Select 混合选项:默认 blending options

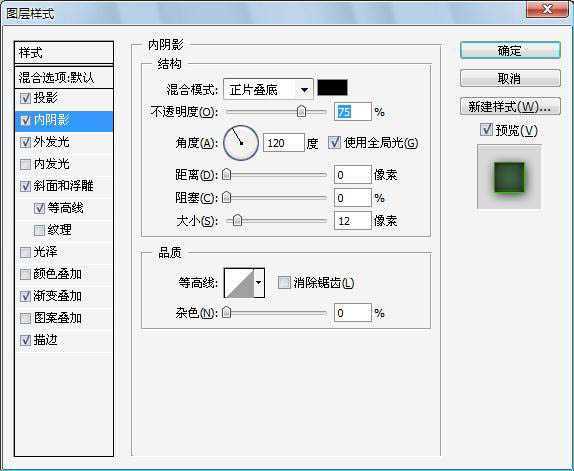[64, 78]
